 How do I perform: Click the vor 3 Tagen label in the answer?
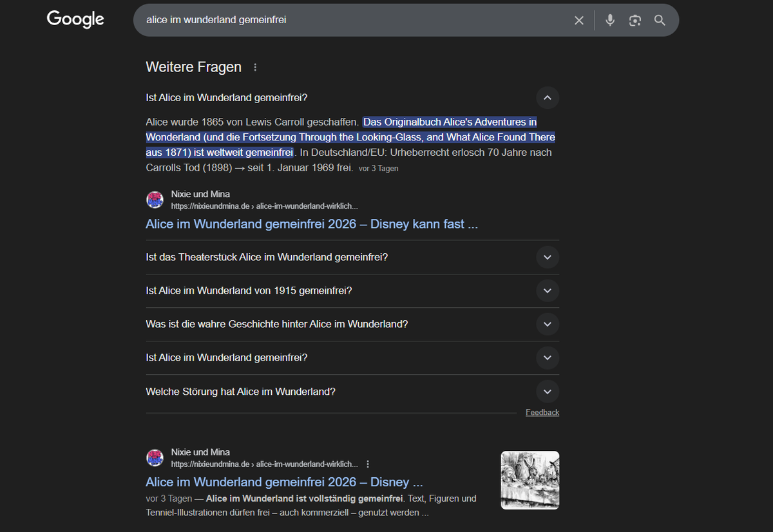[379, 169]
